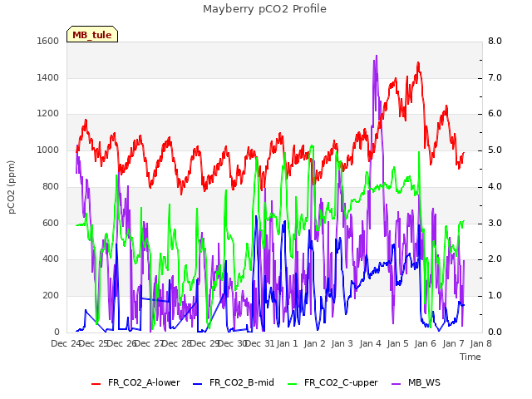Select the 7.0 right axis tick label
Image resolution: width=532 pixels, height=399 pixels.
click(x=495, y=77)
